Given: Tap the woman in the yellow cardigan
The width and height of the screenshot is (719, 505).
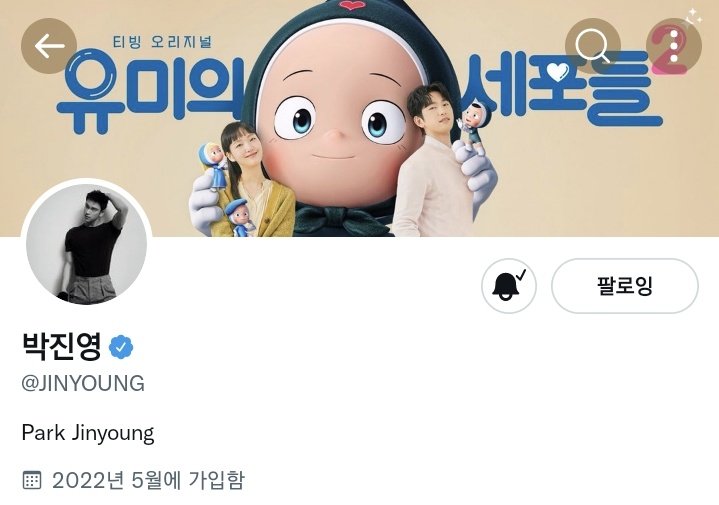Looking at the screenshot, I should click(x=250, y=181).
